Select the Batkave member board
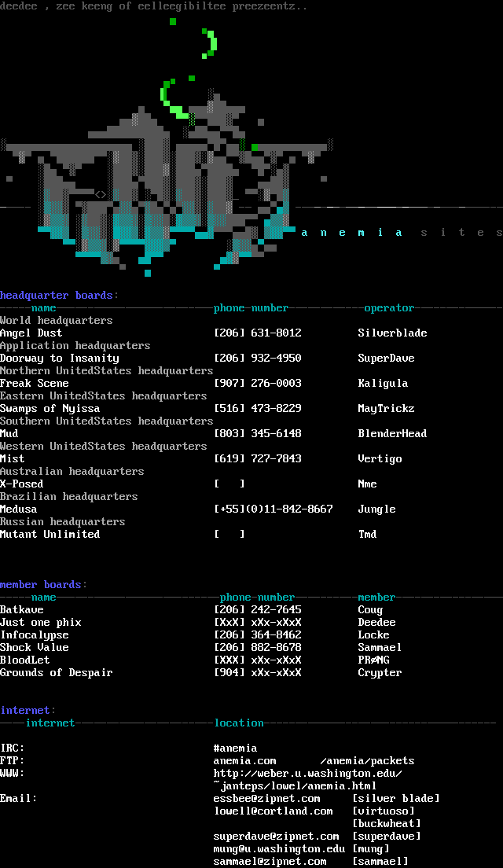 coord(22,610)
